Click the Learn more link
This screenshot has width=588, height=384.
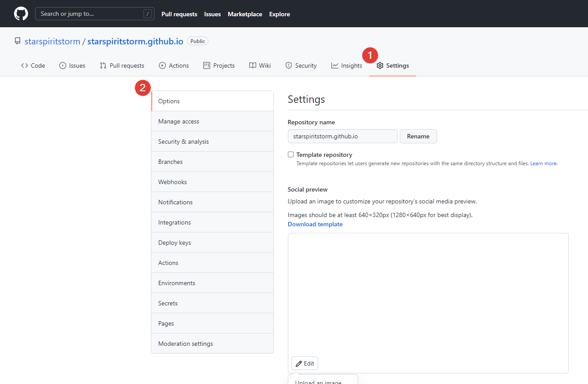(544, 163)
